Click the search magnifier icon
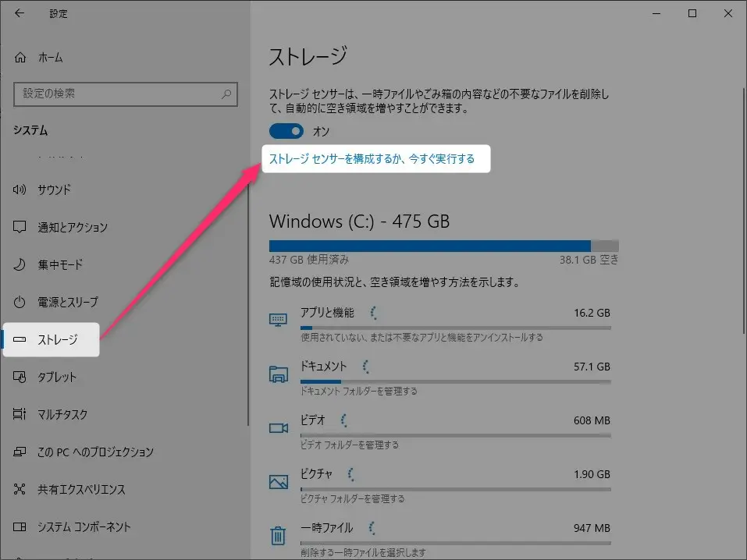This screenshot has height=560, width=747. tap(226, 94)
